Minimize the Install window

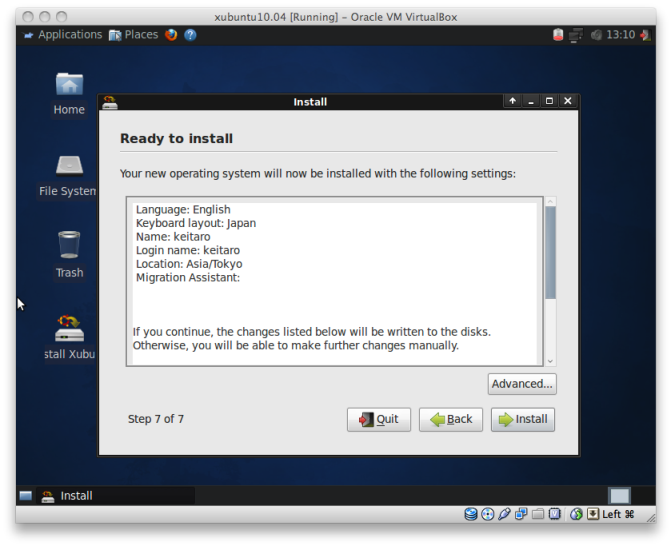click(531, 101)
